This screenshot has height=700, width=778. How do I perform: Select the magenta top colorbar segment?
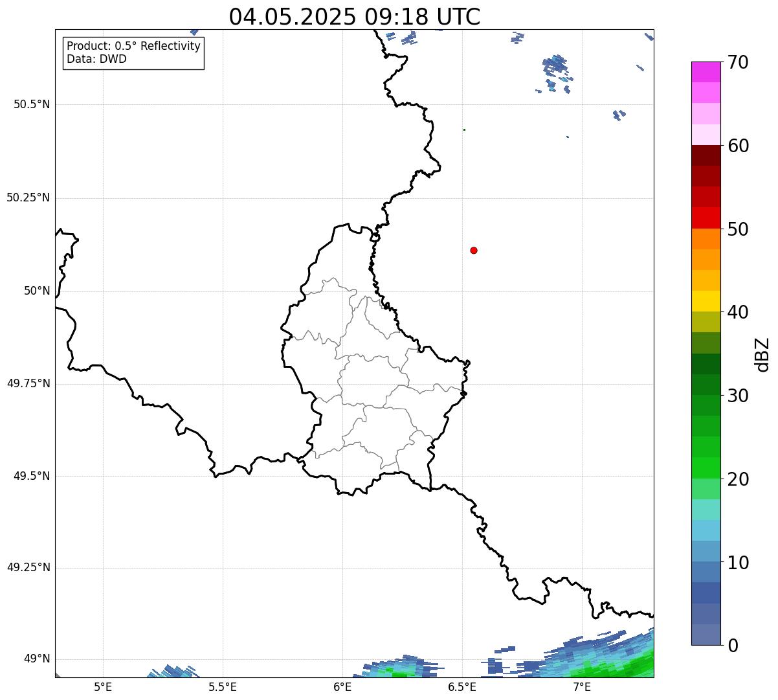pyautogui.click(x=706, y=72)
